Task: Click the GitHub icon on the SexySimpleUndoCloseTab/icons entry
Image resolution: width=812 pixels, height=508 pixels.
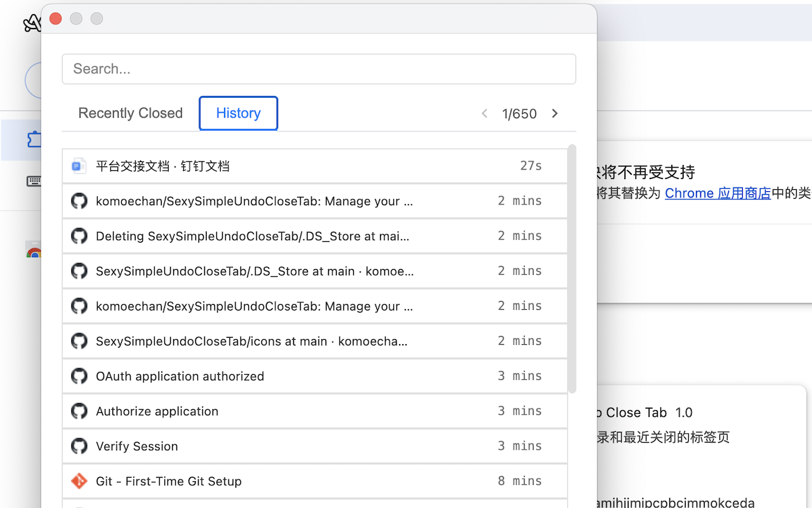Action: 79,341
